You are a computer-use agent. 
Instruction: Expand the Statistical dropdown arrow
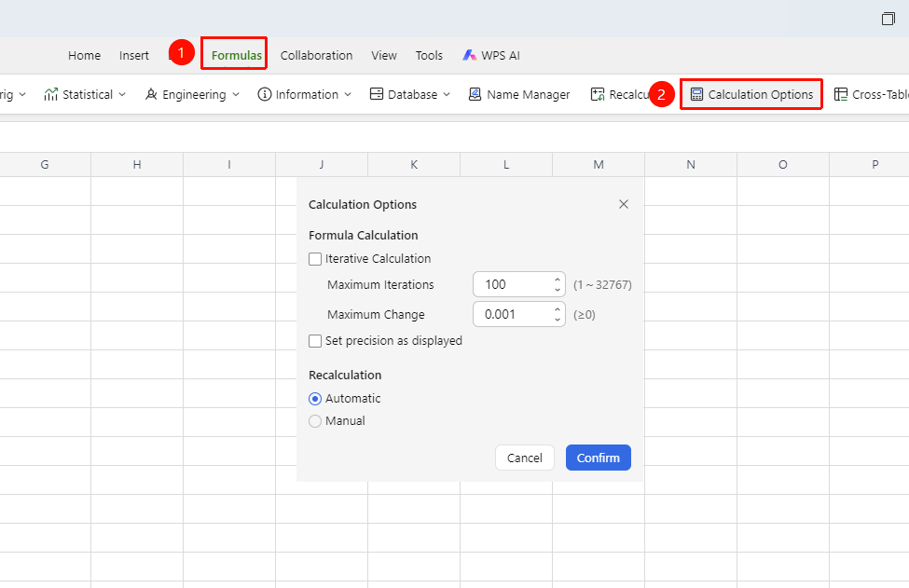click(122, 94)
